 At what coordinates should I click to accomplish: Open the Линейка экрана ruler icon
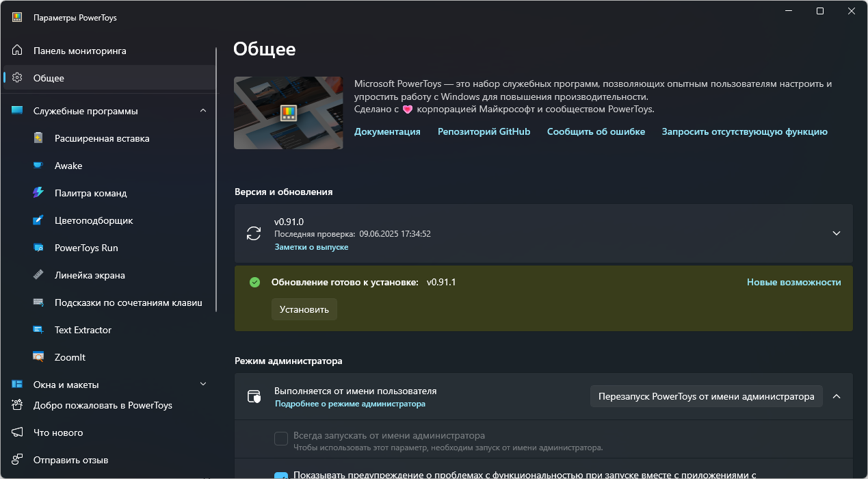[38, 275]
